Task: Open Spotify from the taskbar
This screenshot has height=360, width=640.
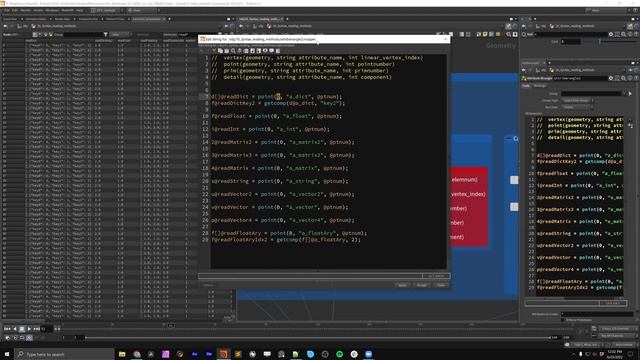Action: (340, 354)
